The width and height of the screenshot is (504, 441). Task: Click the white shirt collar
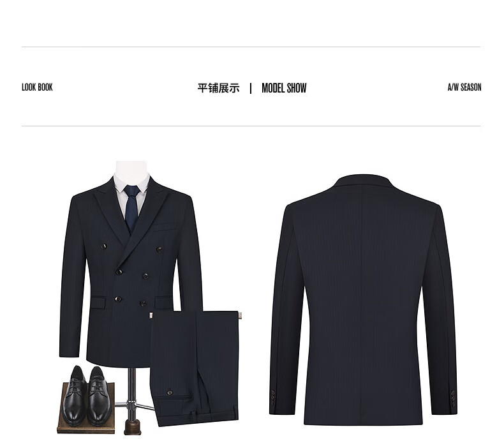pos(132,184)
